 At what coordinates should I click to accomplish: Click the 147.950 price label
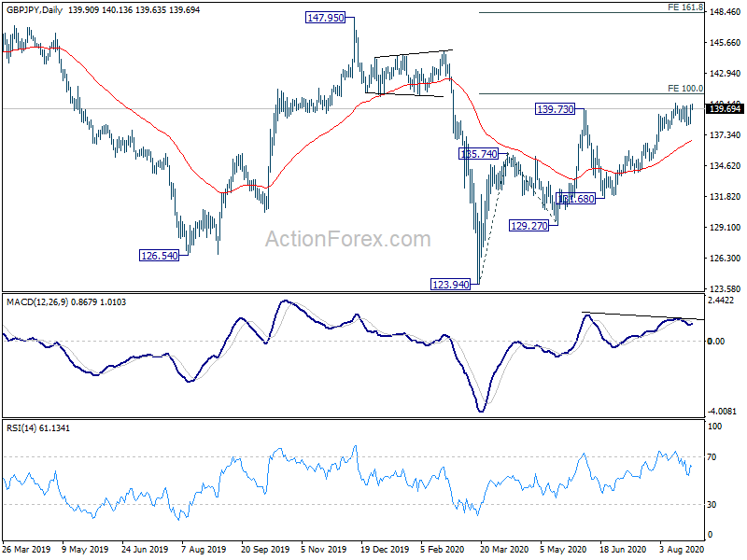tap(325, 18)
